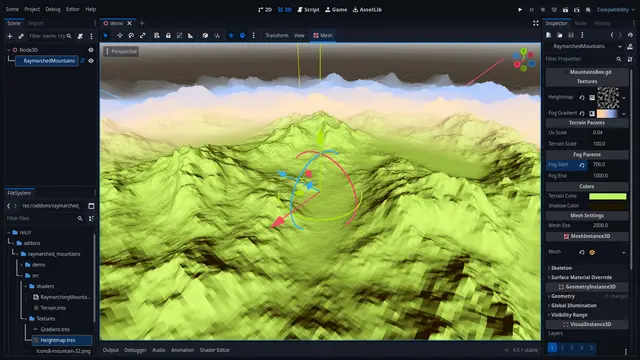This screenshot has height=360, width=640.
Task: Click the instantiate child scene link icon
Action: click(21, 36)
